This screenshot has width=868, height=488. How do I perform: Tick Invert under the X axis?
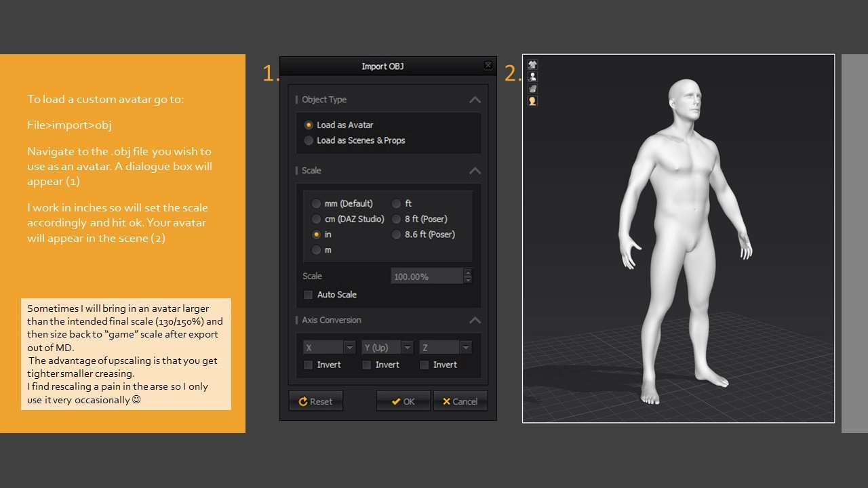pyautogui.click(x=308, y=365)
